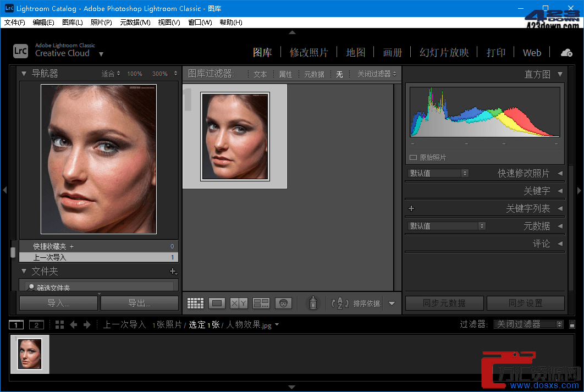Viewport: 584px width, 392px height.
Task: Select the portrait thumbnail in grid
Action: click(235, 136)
